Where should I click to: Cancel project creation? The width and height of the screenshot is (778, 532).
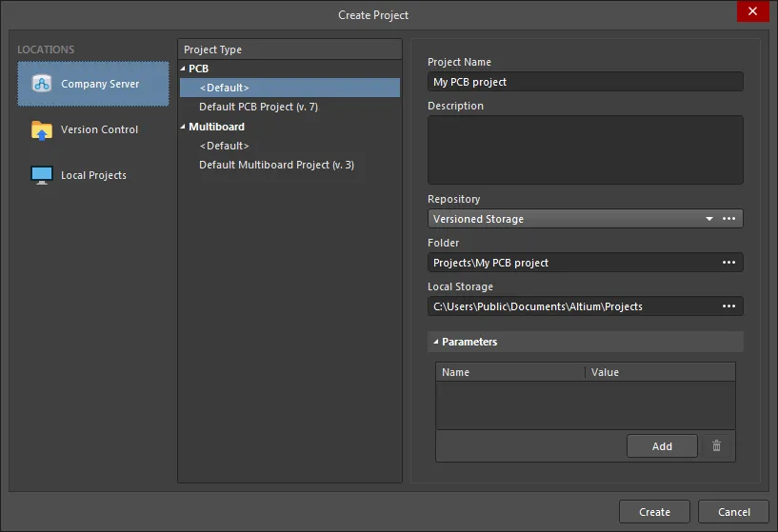coord(734,512)
